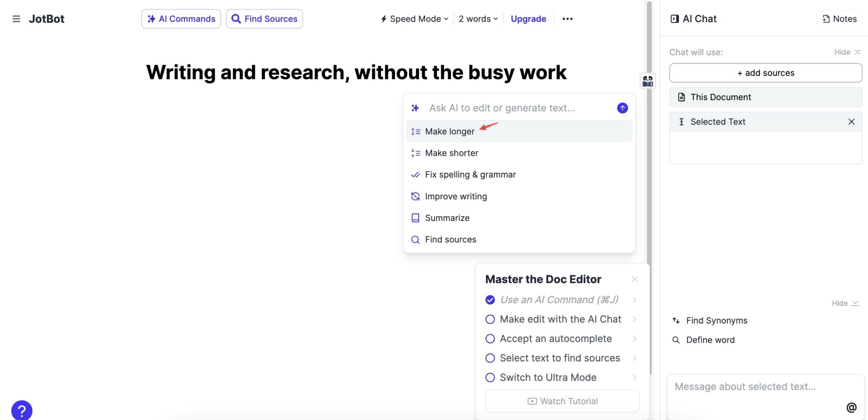Submit the AI prompt with arrow button

[622, 108]
